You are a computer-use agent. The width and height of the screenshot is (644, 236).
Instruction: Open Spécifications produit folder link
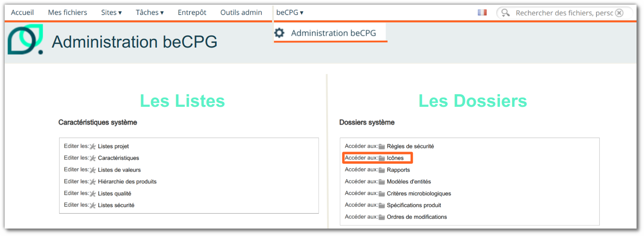pos(414,205)
